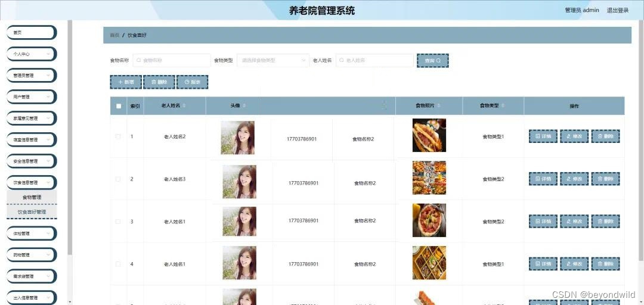
Task: Click 删除 for row index 3
Action: tap(605, 221)
